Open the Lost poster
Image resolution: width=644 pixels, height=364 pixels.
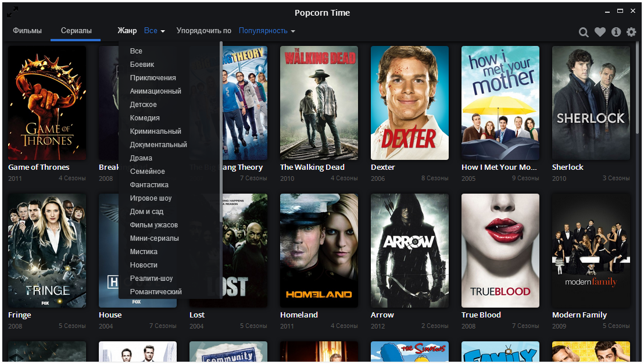click(x=245, y=251)
